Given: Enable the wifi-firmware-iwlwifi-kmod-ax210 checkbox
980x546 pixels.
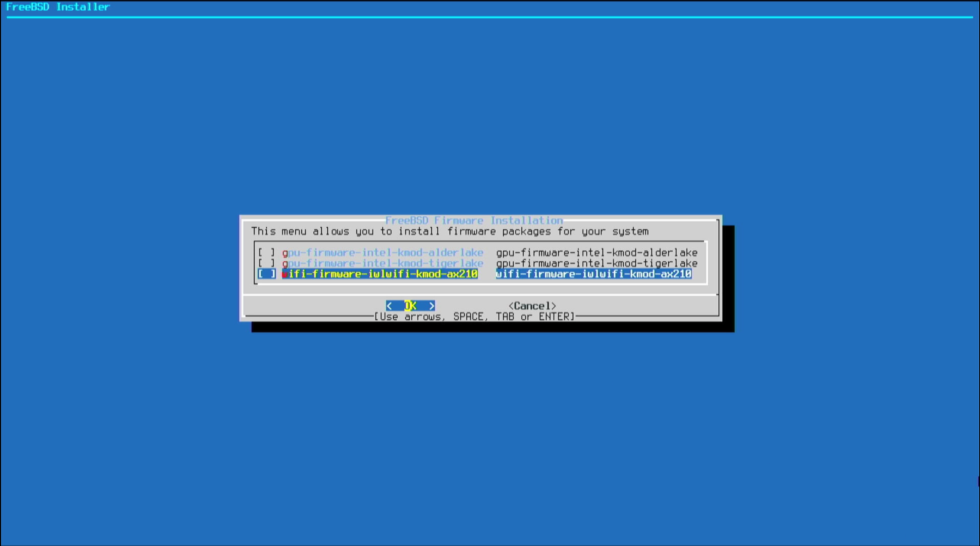Looking at the screenshot, I should point(266,274).
